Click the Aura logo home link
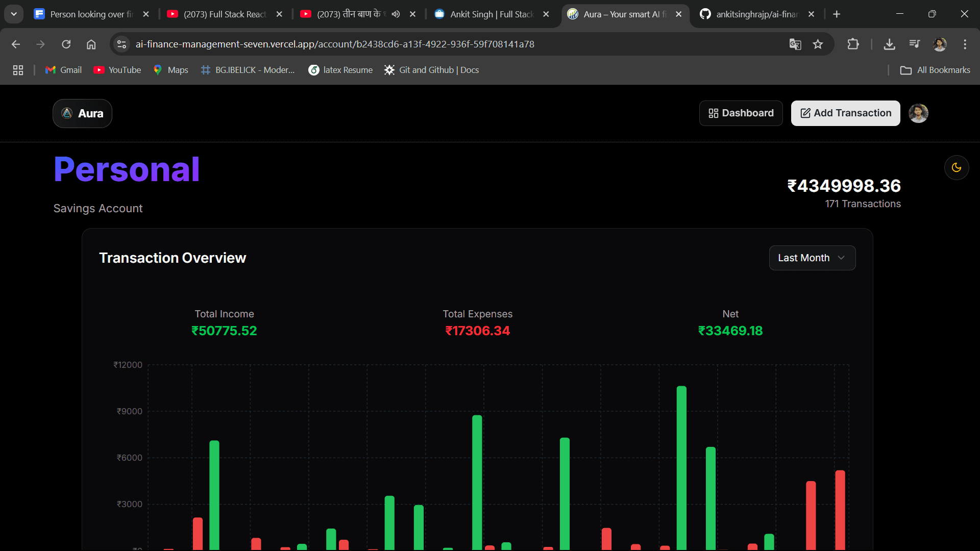The width and height of the screenshot is (980, 551). 82,113
